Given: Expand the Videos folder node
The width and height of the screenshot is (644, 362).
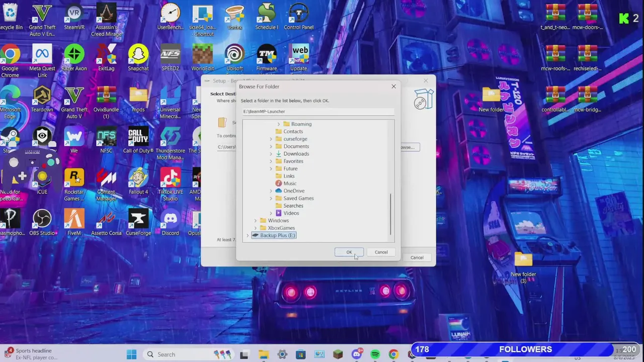Looking at the screenshot, I should [271, 213].
